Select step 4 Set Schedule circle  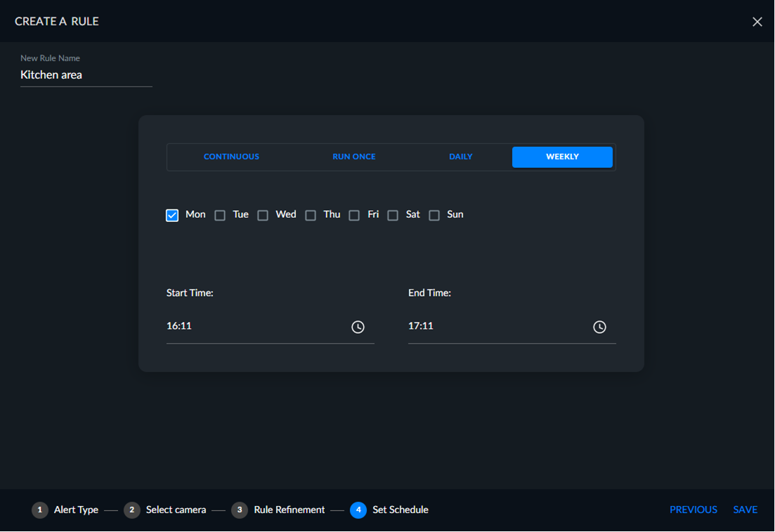358,510
